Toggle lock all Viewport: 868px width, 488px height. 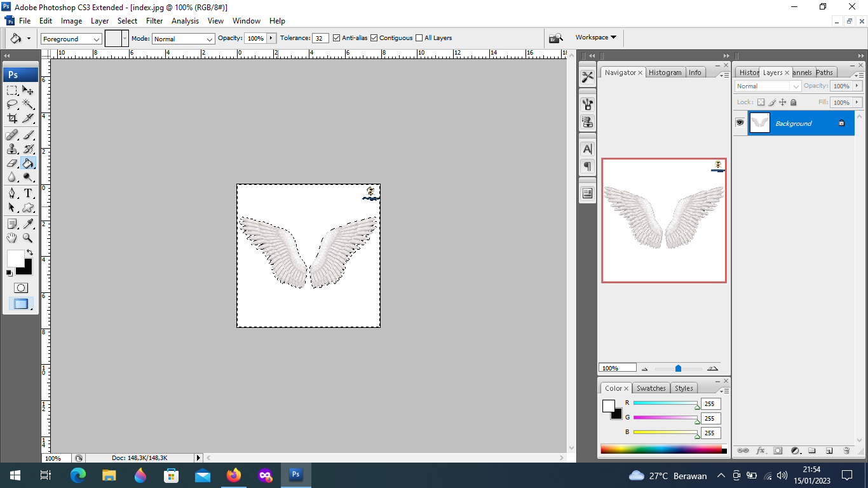[x=793, y=102]
